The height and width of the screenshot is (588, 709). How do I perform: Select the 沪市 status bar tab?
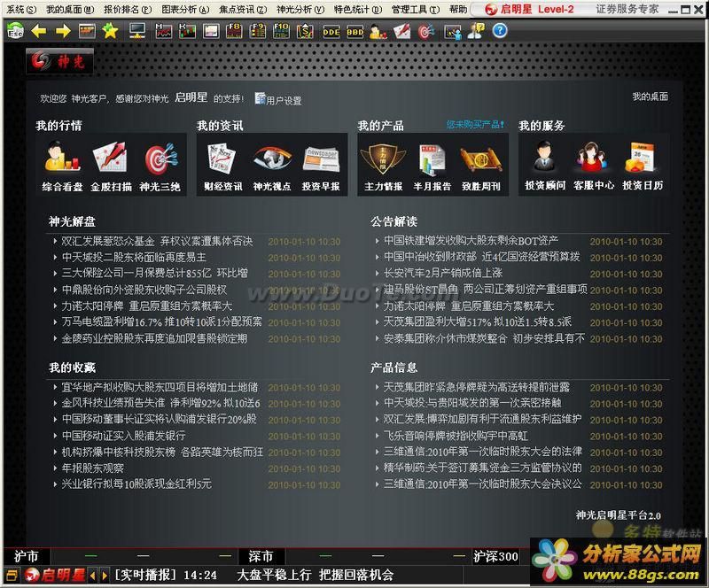(x=27, y=556)
